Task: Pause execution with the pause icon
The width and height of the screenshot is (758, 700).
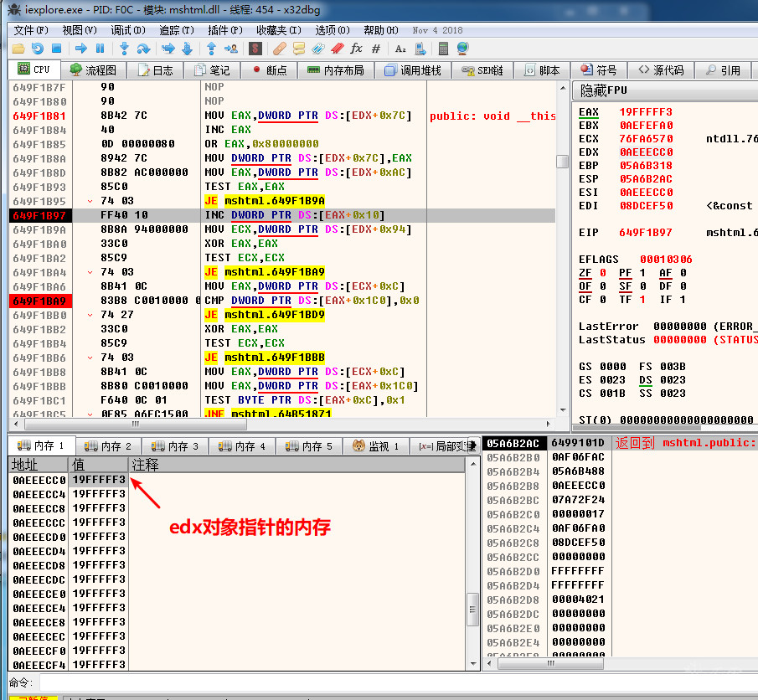Action: (x=101, y=49)
